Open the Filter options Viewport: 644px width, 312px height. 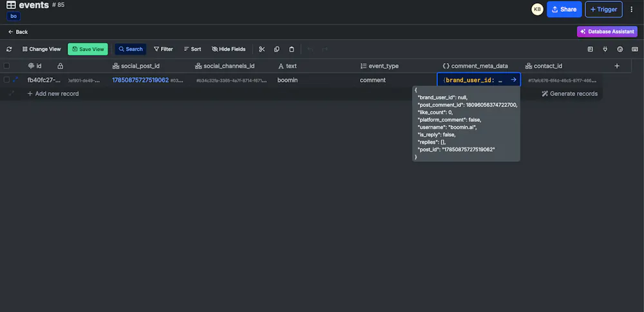click(164, 50)
